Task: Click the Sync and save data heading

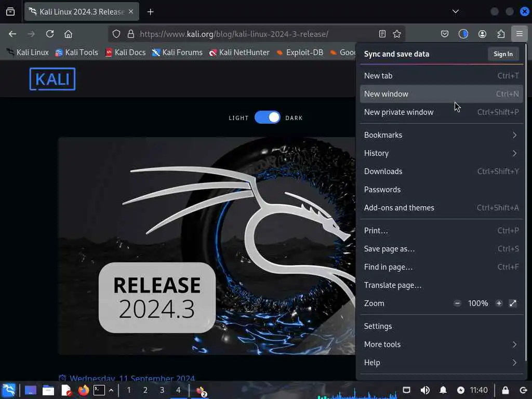Action: point(396,54)
